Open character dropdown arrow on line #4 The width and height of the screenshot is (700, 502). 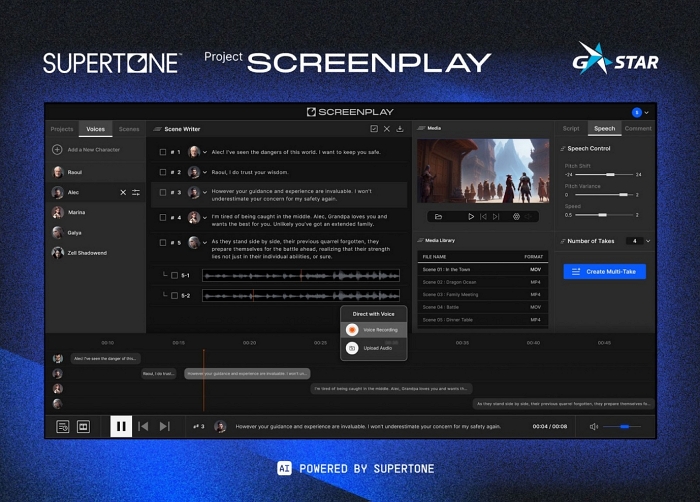click(x=205, y=217)
